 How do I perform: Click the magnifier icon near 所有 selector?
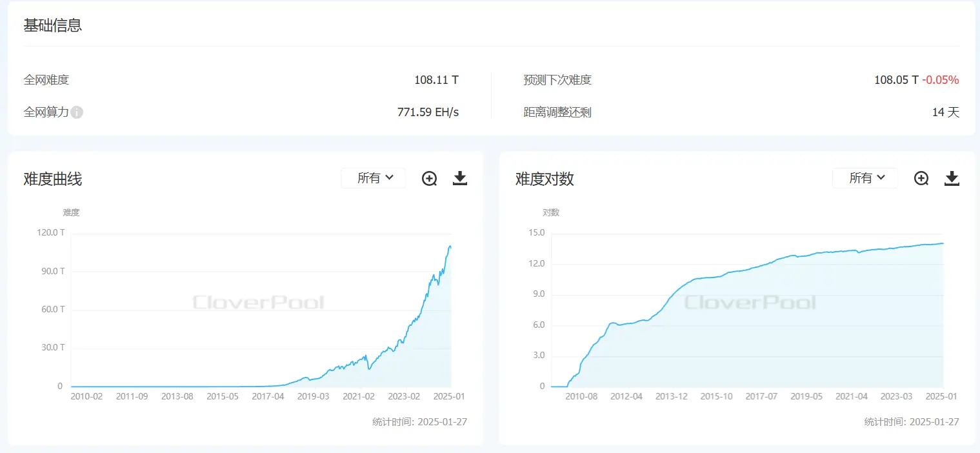click(429, 178)
